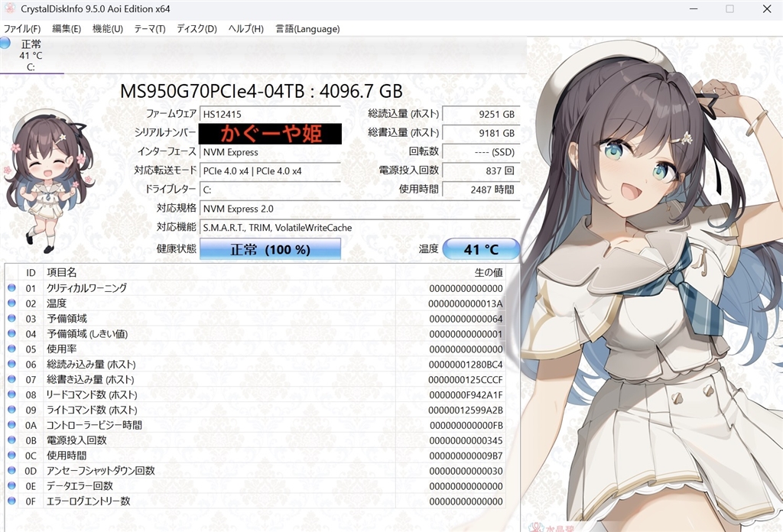This screenshot has height=532, width=783.
Task: Click the 9181 GB total writes value
Action: pos(481,133)
